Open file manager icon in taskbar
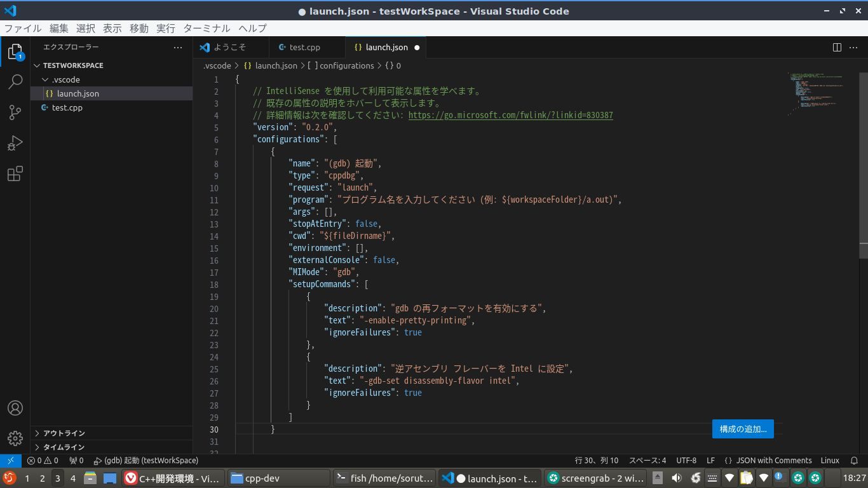The width and height of the screenshot is (868, 488). click(x=90, y=478)
